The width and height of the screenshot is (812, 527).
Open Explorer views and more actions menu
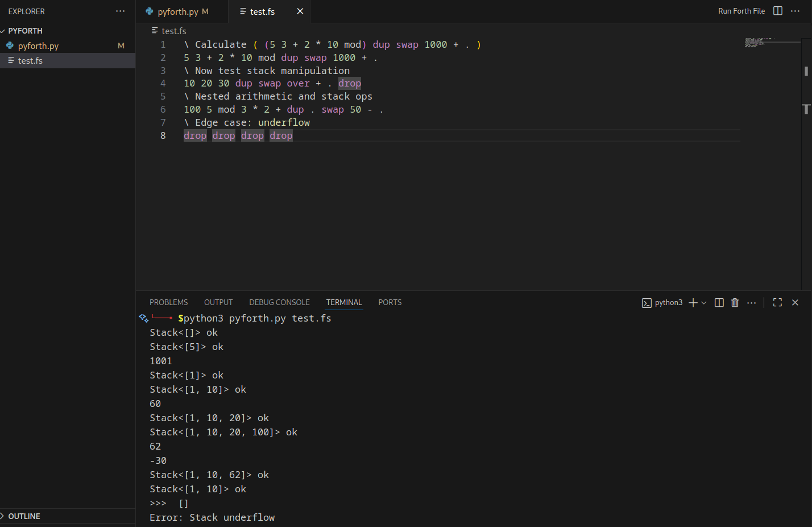(x=120, y=11)
